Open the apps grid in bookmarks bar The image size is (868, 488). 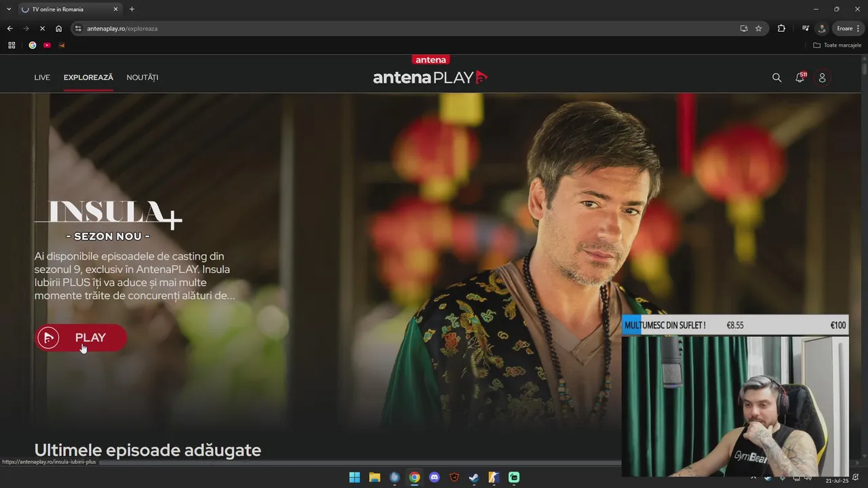click(x=12, y=45)
